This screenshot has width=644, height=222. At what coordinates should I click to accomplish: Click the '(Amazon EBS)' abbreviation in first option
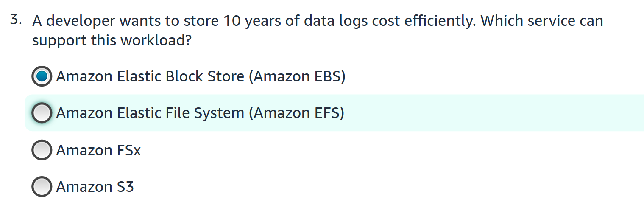tap(297, 77)
